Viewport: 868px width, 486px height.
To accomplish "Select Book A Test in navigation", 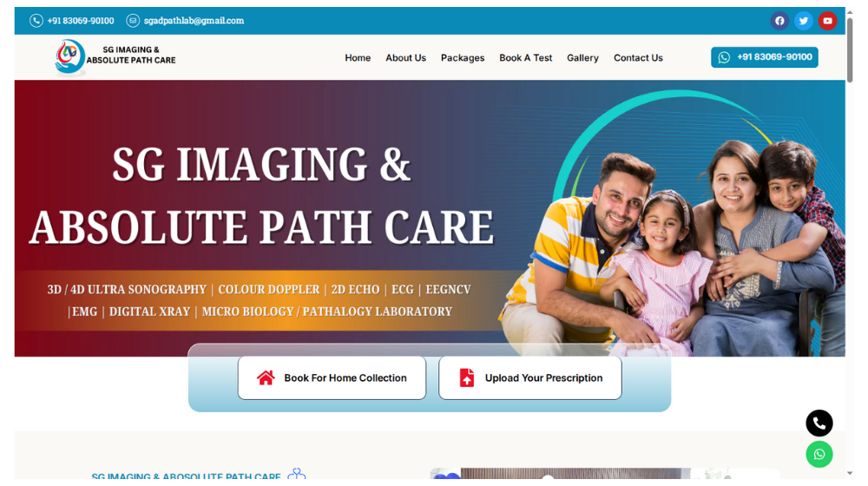I will (x=526, y=57).
